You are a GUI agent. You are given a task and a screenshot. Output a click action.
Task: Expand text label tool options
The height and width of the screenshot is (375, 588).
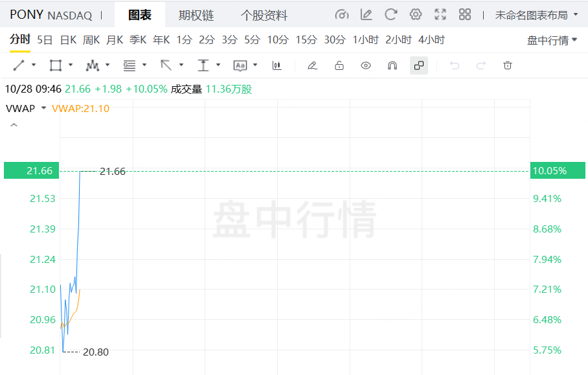point(255,65)
